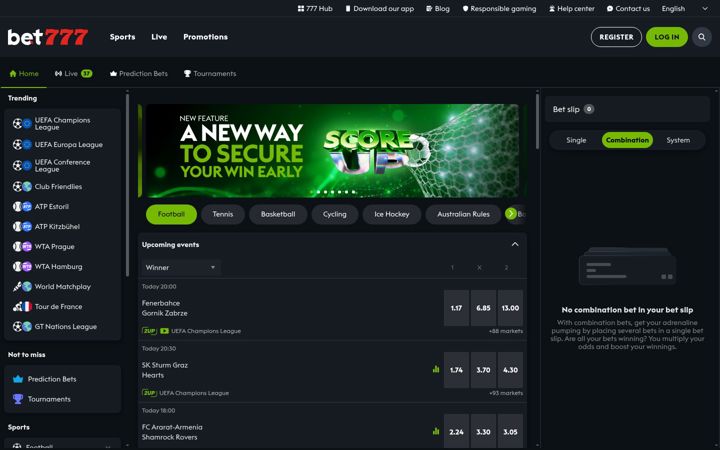This screenshot has width=720, height=450.
Task: Click the left sidebar scrollbar
Action: [127, 185]
